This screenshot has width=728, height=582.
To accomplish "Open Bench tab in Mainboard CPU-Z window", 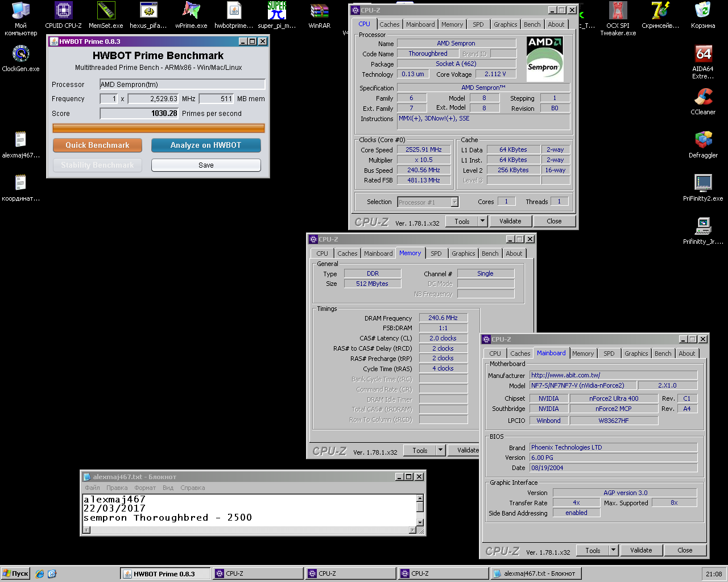I will pyautogui.click(x=663, y=354).
